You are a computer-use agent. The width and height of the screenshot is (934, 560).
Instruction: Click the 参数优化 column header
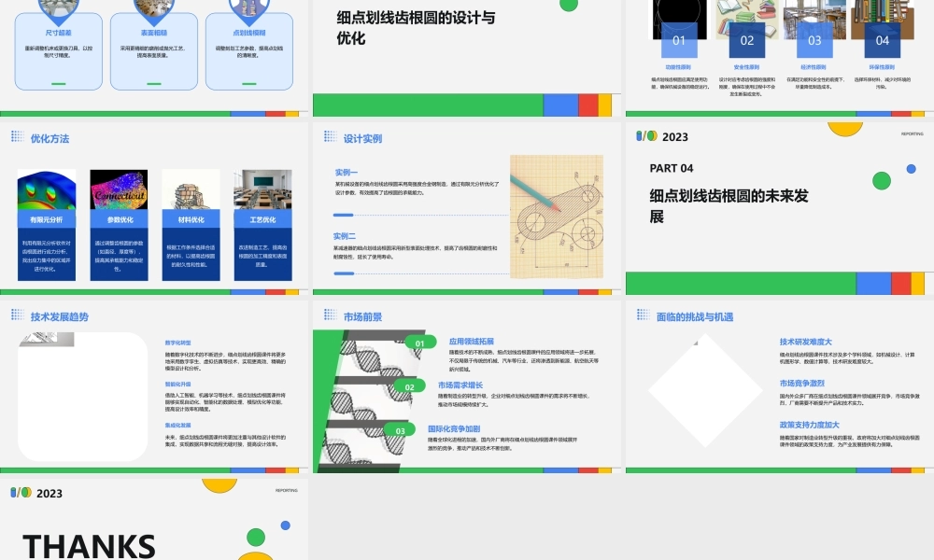120,219
